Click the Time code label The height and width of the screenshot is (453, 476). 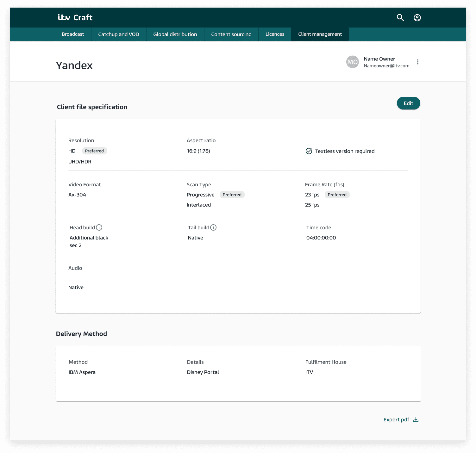pos(318,227)
